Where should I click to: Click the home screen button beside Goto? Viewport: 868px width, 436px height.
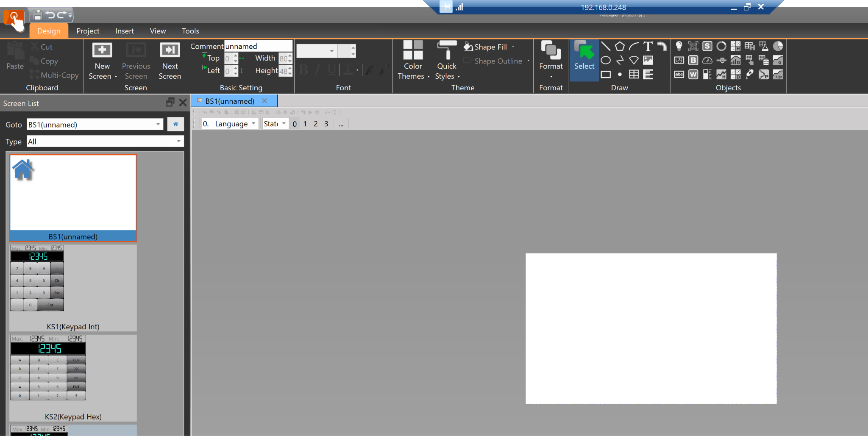point(175,124)
